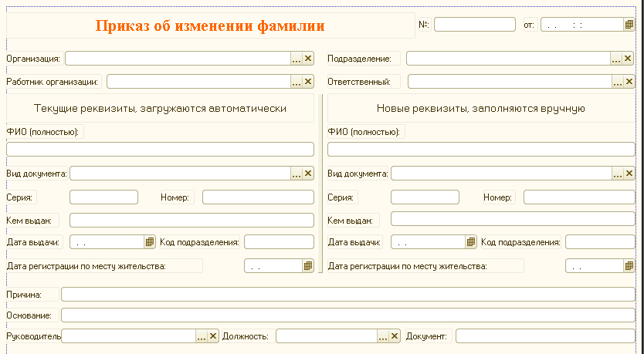Open selection list for 'Руководитель' field

(x=202, y=336)
